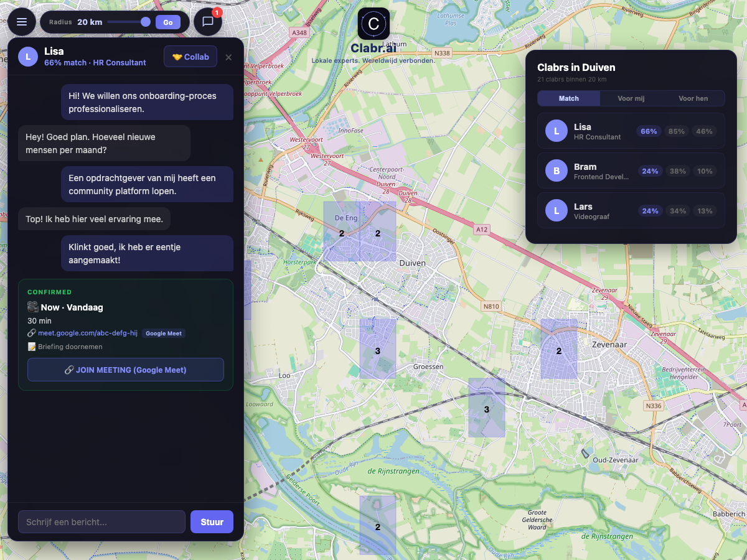Switch to the Voor mij tab
747x560 pixels.
[631, 98]
